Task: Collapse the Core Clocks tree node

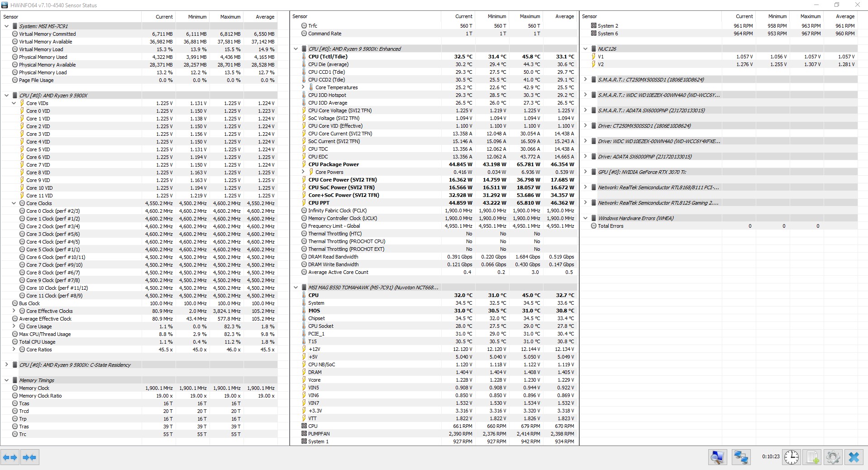Action: [x=14, y=203]
